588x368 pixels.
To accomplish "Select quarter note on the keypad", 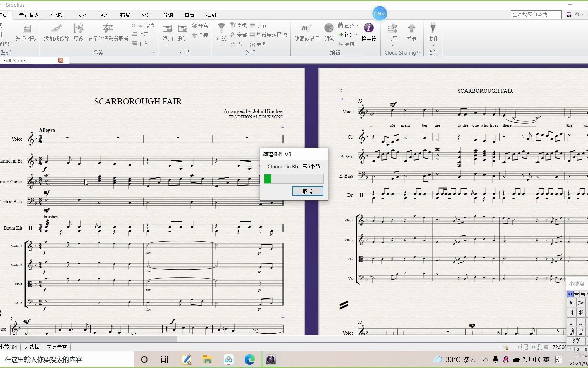I will pos(571,322).
